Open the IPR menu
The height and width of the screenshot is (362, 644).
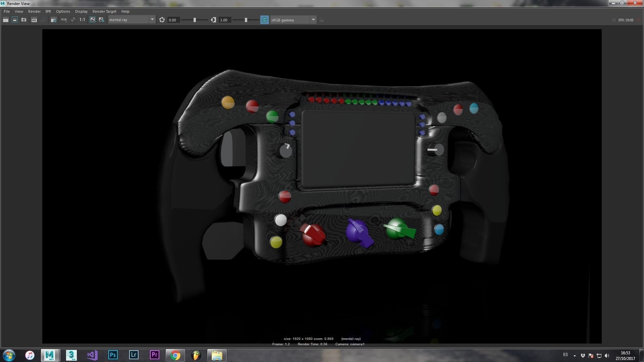click(x=48, y=11)
